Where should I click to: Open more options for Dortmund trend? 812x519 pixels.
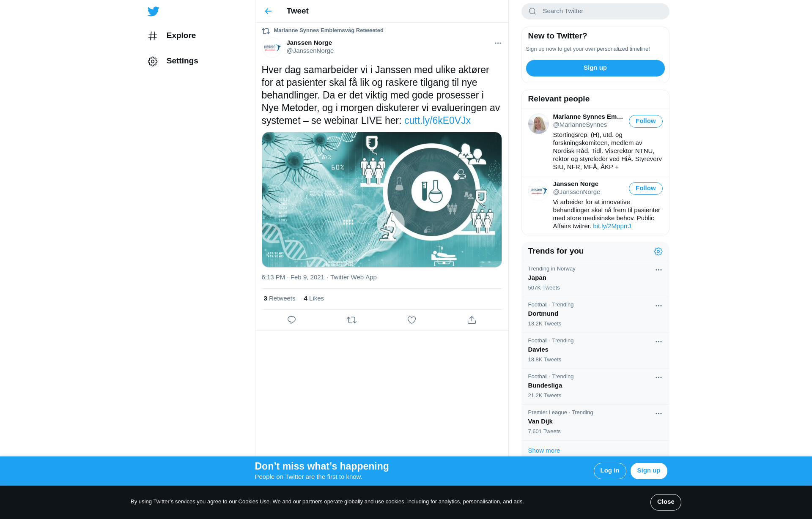point(658,306)
